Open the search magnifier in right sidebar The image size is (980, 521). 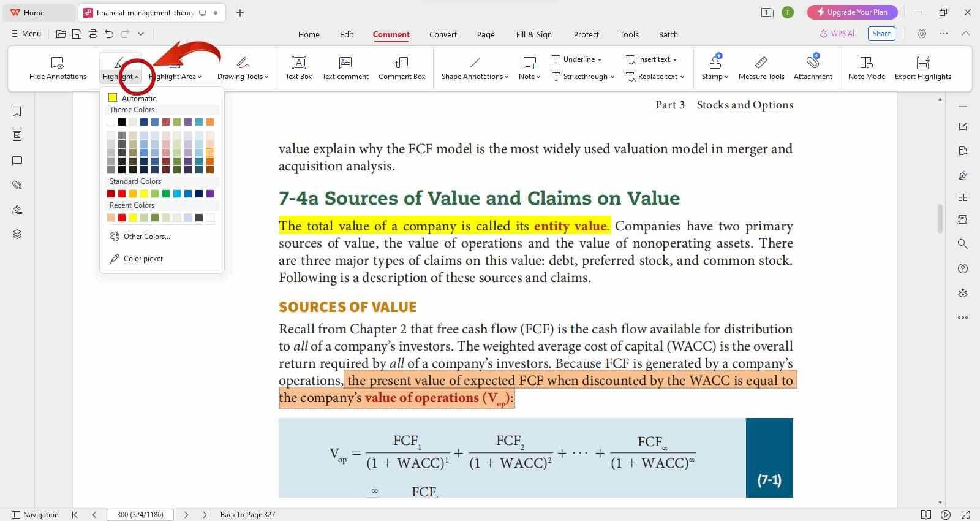(963, 244)
